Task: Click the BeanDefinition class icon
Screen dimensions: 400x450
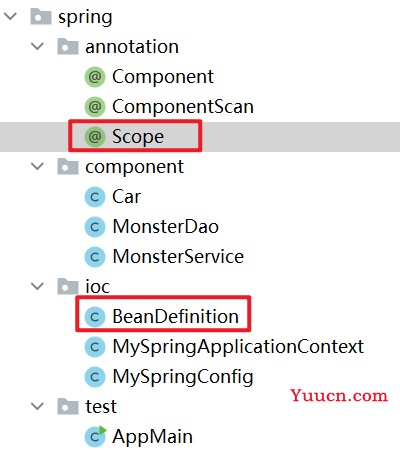Action: click(95, 317)
